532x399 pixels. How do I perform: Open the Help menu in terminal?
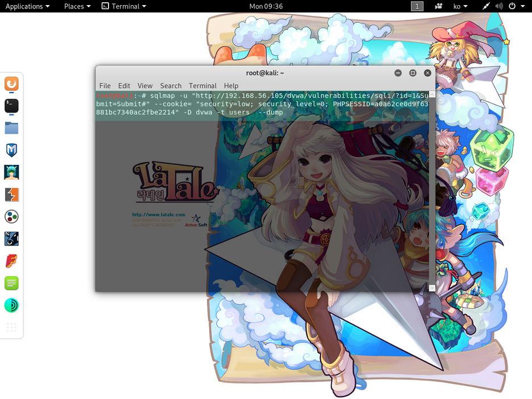(231, 86)
